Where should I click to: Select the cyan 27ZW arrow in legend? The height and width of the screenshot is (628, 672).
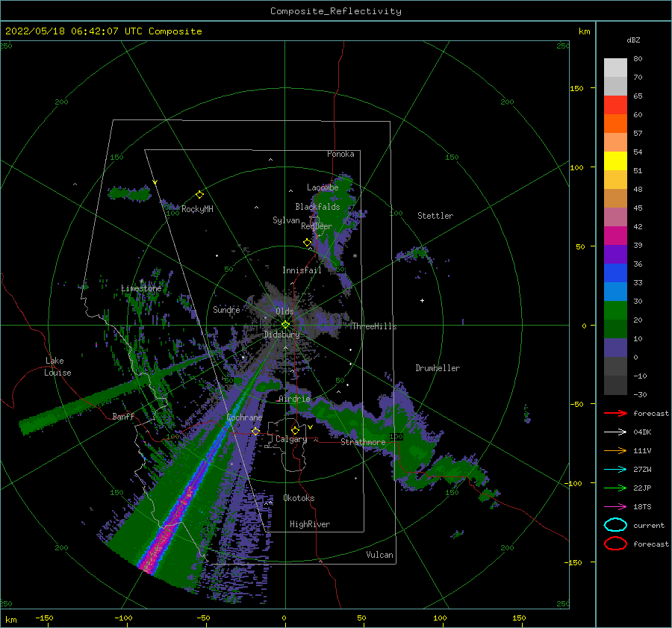(x=615, y=470)
